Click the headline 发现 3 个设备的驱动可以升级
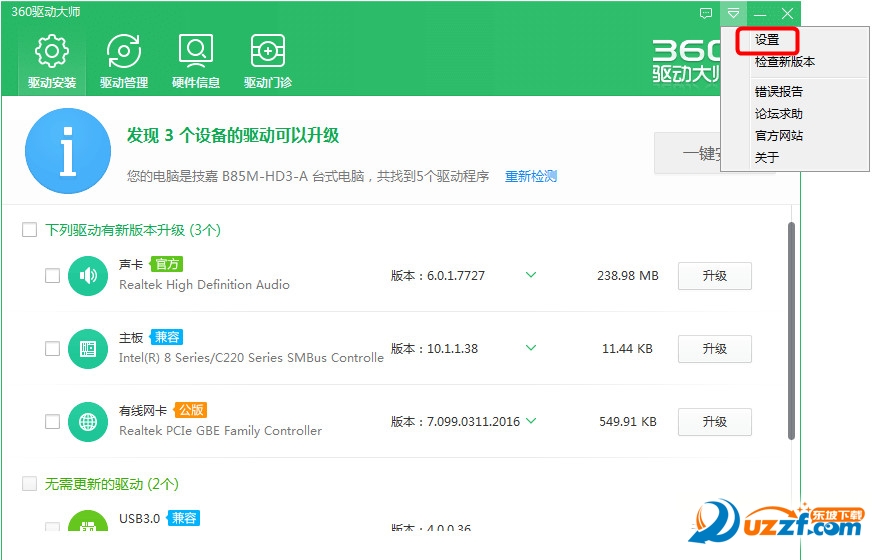The image size is (872, 560). pyautogui.click(x=232, y=135)
